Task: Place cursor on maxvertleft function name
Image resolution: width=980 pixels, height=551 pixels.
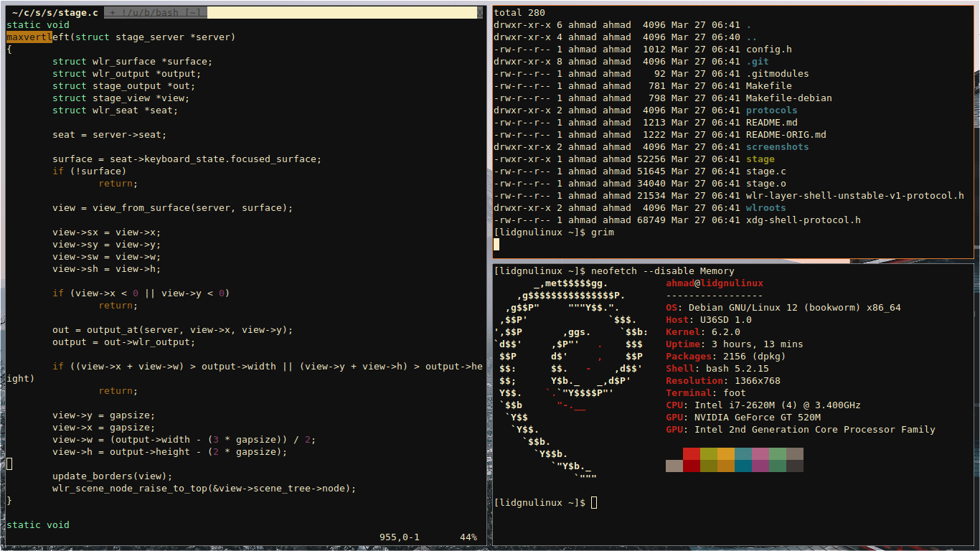Action: point(38,37)
